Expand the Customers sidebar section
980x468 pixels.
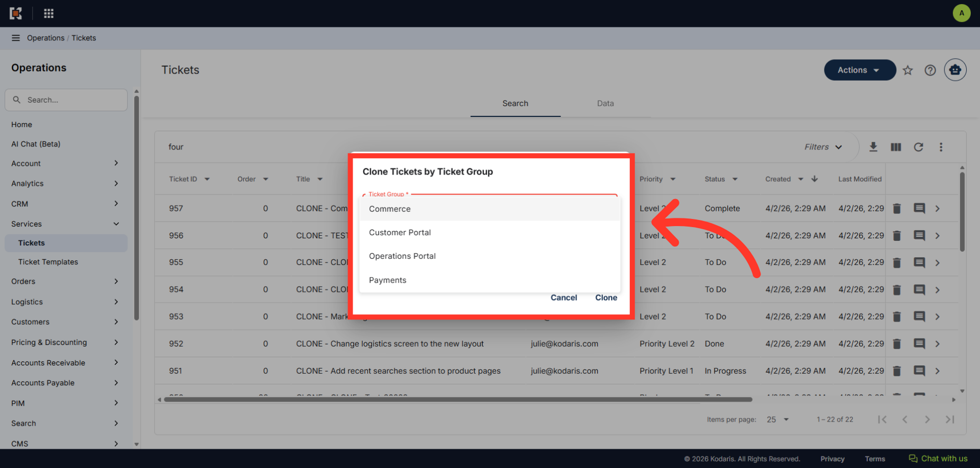click(65, 322)
